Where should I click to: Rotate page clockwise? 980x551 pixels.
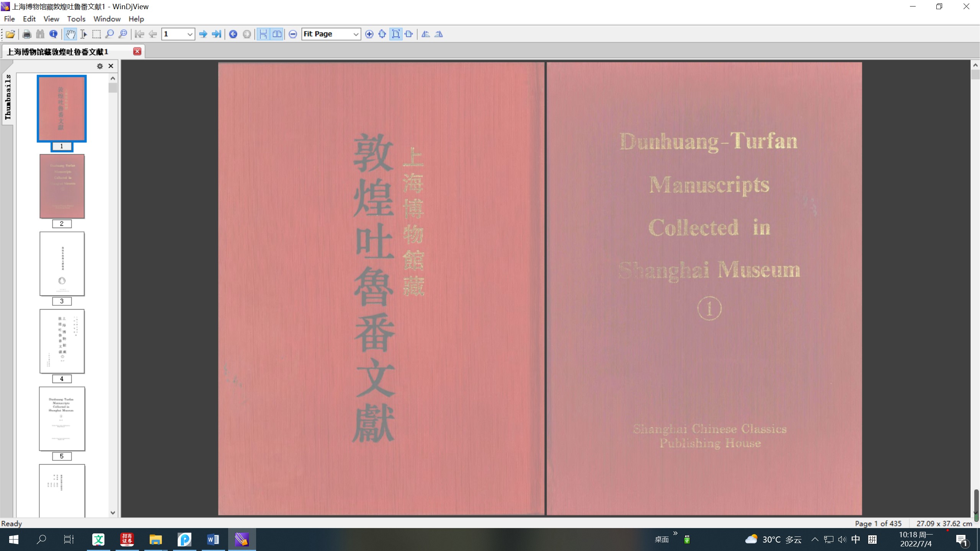[439, 34]
